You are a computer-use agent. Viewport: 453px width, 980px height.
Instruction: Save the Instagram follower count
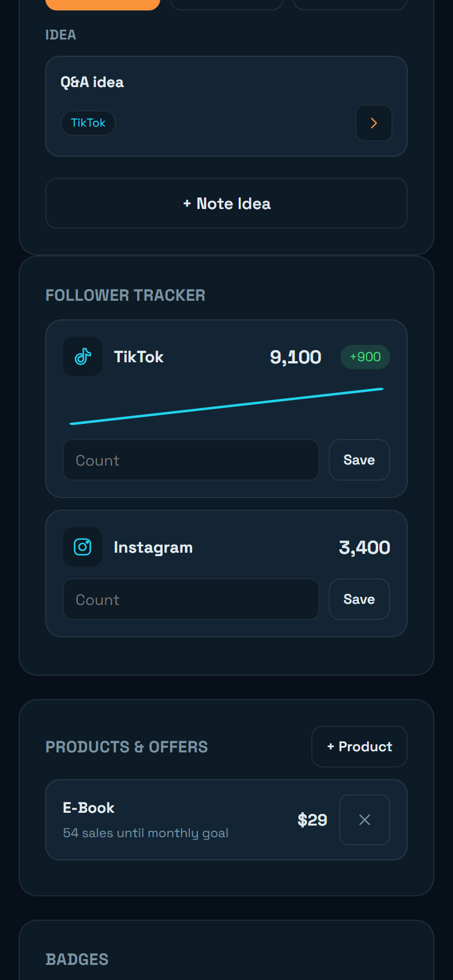pyautogui.click(x=359, y=599)
